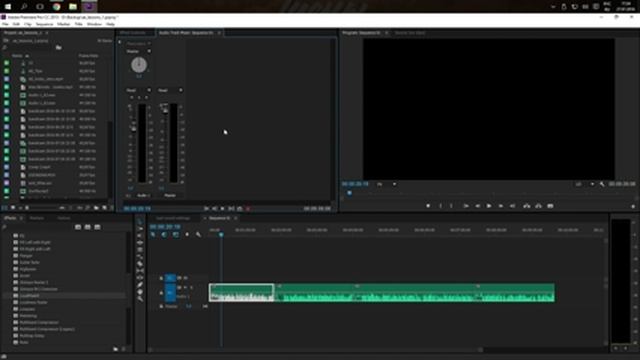Expand the effects and sends section in mixer
The image size is (640, 360).
[120, 42]
